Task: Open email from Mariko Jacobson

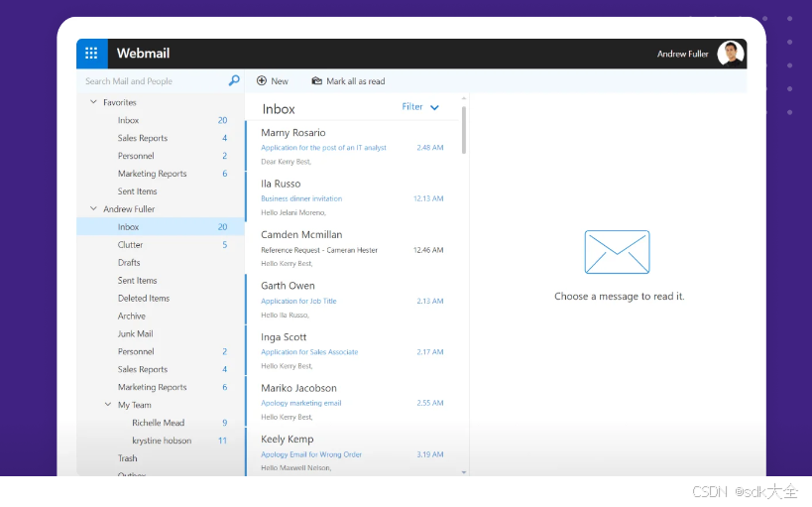Action: 352,401
